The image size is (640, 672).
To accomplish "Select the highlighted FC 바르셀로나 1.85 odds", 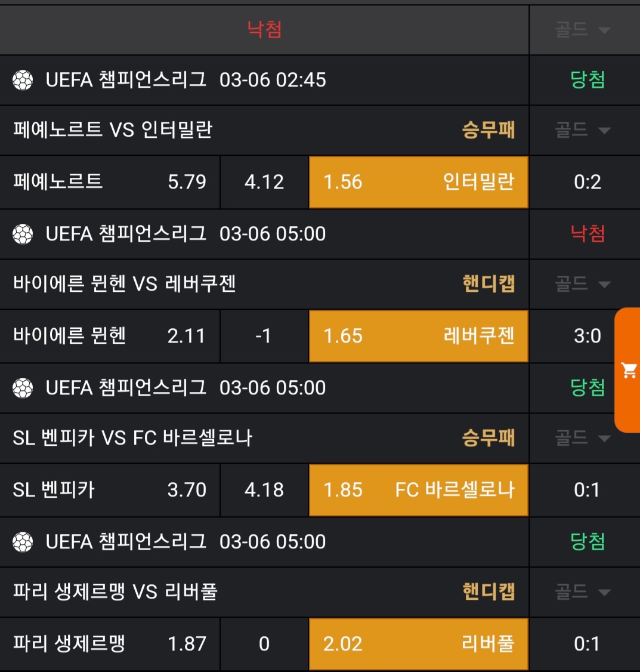I will click(x=418, y=490).
